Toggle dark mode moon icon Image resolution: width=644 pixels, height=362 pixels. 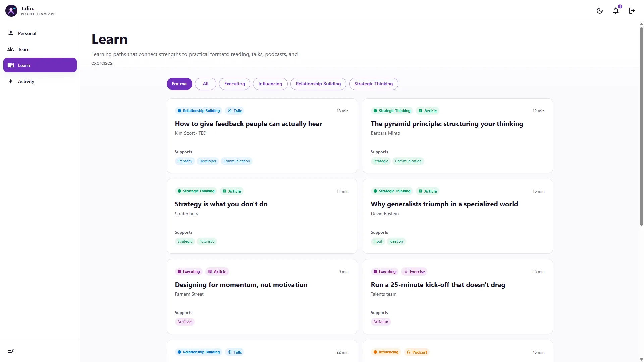tap(600, 11)
